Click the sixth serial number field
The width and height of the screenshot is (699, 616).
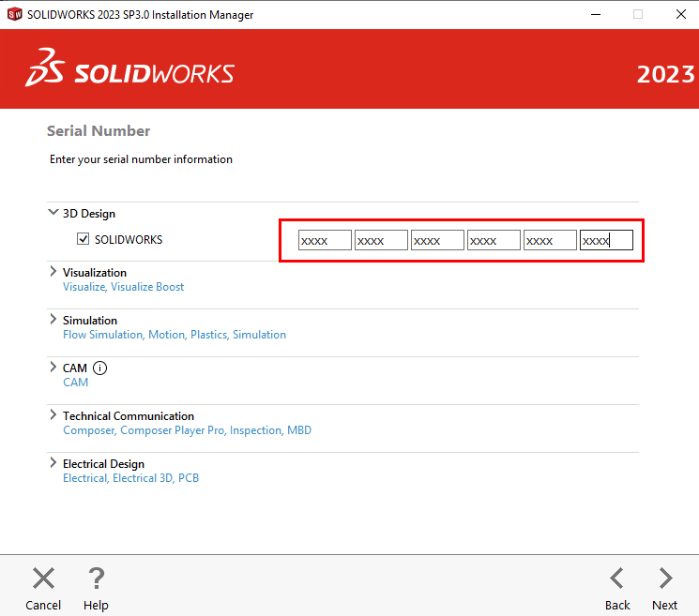(606, 240)
